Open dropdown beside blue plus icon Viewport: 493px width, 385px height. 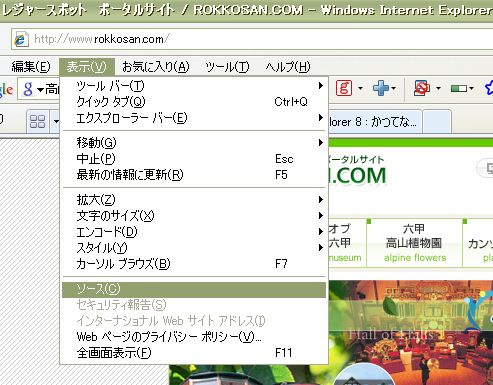pyautogui.click(x=394, y=88)
